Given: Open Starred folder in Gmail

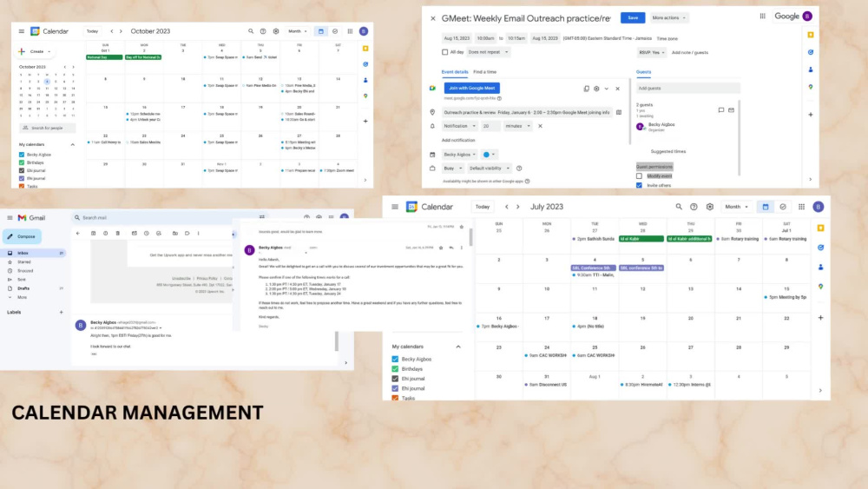Looking at the screenshot, I should (x=33, y=262).
